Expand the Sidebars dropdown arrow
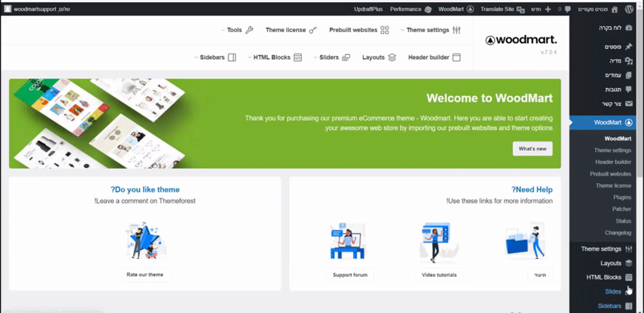Viewport: 644px width, 313px height. (196, 57)
